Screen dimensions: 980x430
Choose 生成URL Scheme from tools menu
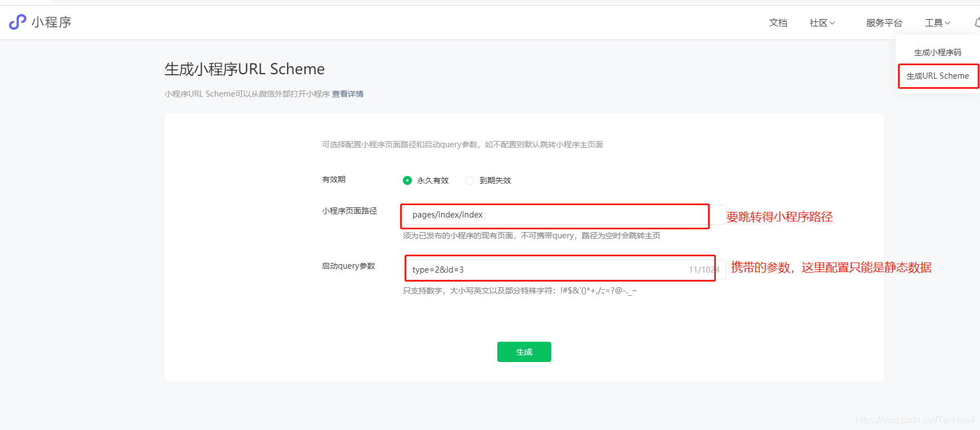(x=938, y=76)
